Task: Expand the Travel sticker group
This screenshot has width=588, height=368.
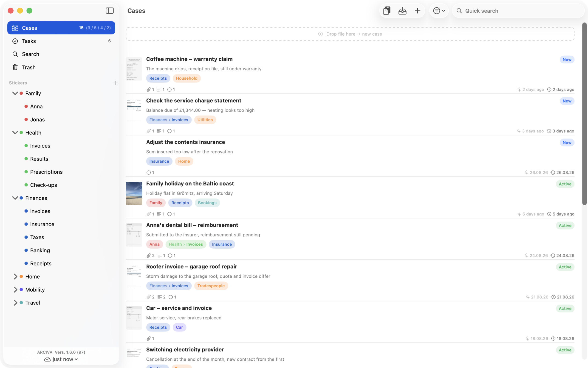Action: [x=15, y=303]
